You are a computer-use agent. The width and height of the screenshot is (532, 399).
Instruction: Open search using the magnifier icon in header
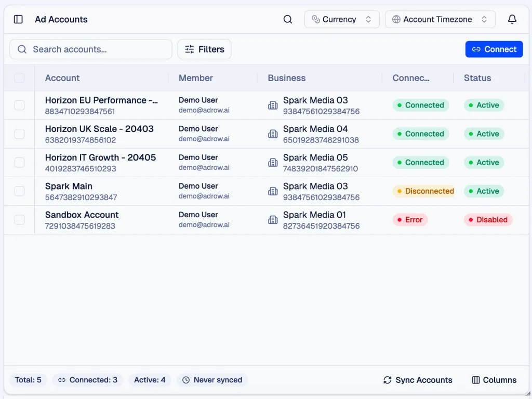tap(288, 19)
